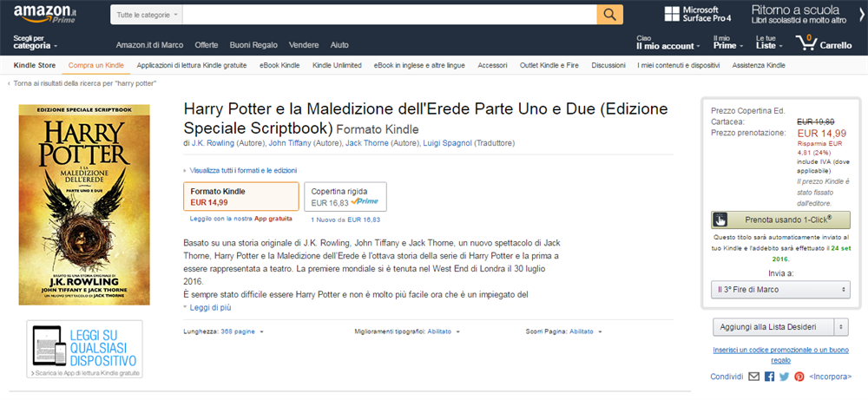This screenshot has width=868, height=400.
Task: Select 'Copertina rigida' format option
Action: 345,196
